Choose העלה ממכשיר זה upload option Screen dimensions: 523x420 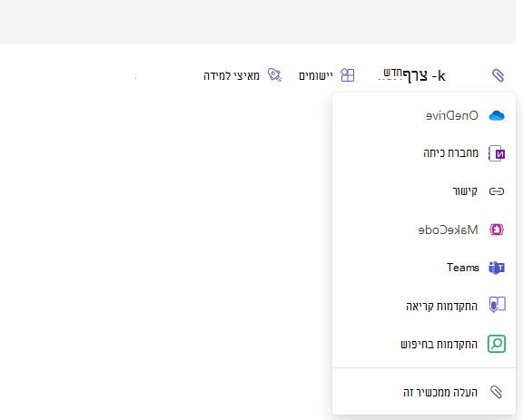coord(424,392)
